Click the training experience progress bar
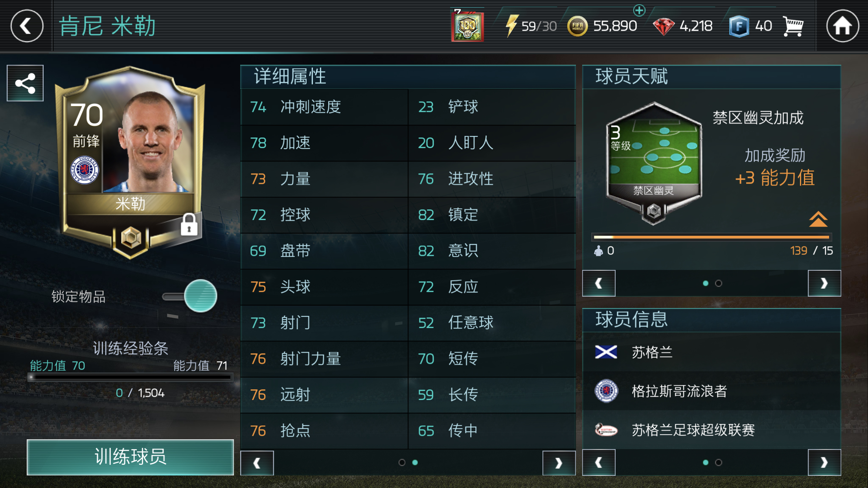 (x=130, y=378)
